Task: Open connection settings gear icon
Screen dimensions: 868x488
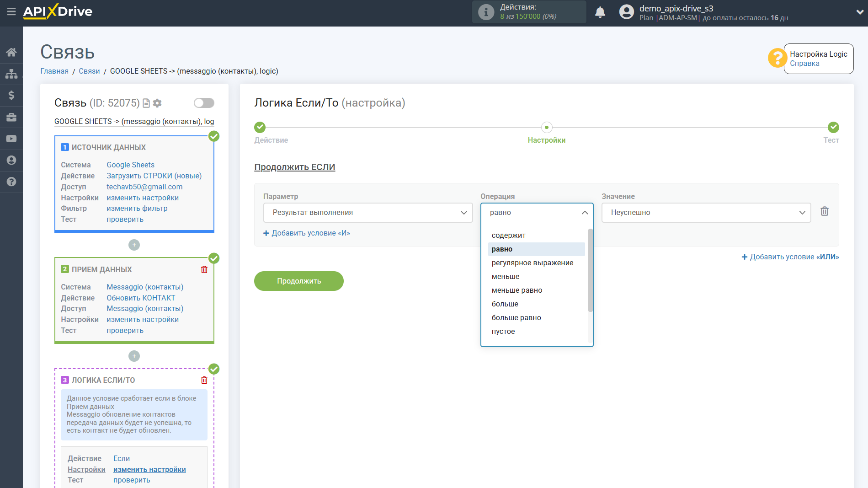Action: (x=157, y=103)
